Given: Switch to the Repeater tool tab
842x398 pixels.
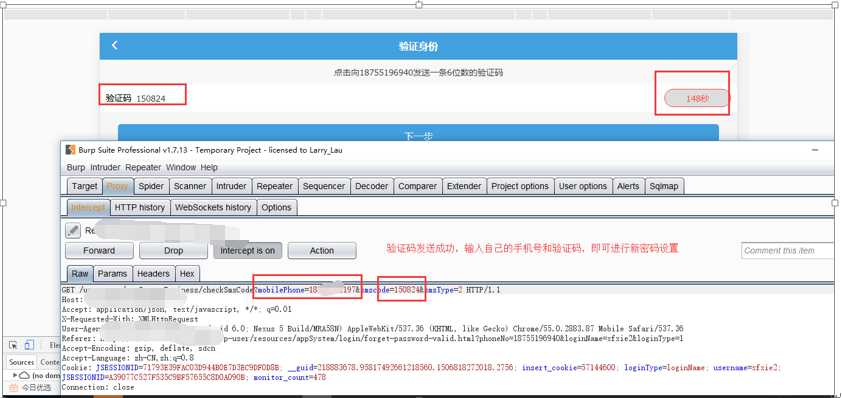Looking at the screenshot, I should click(x=274, y=186).
